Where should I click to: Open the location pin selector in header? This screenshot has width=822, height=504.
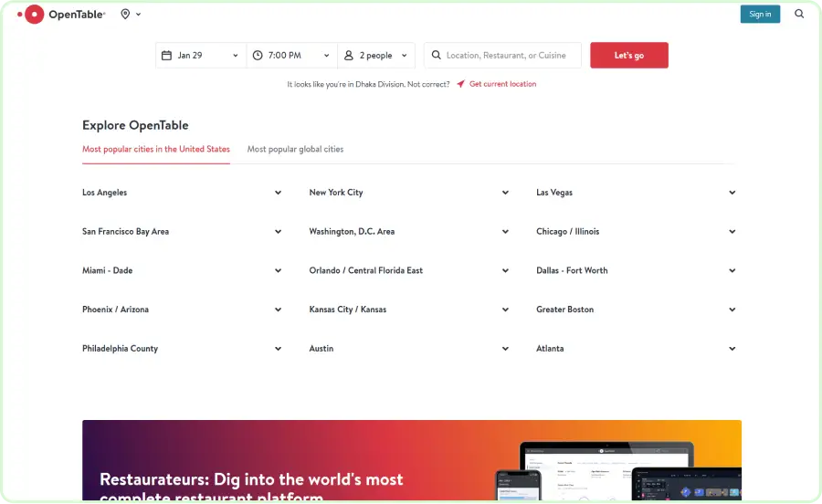131,14
